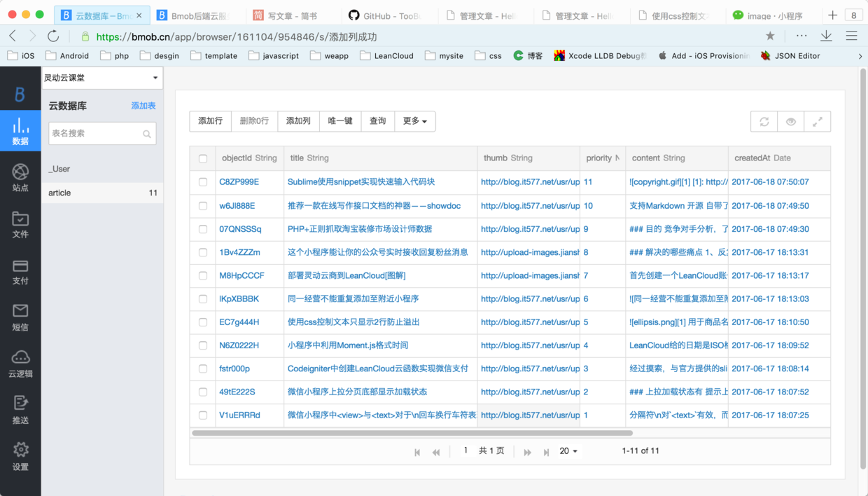
Task: Go to the 支付 payment section
Action: click(x=20, y=271)
